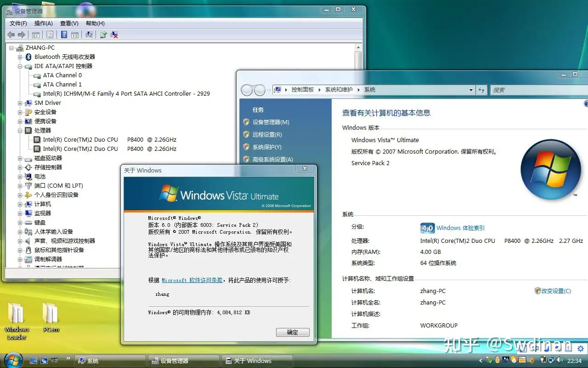Viewport: 588px width, 368px height.
Task: Switch to 设备管理器 taskbar button
Action: [183, 361]
